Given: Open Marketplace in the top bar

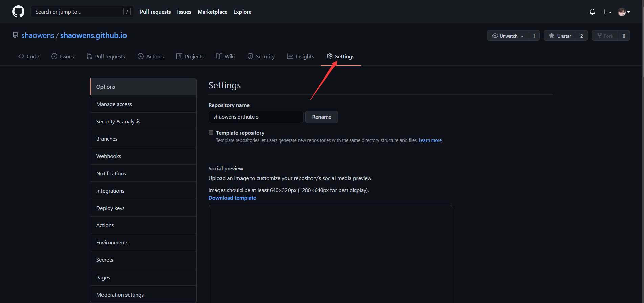Looking at the screenshot, I should [x=212, y=12].
